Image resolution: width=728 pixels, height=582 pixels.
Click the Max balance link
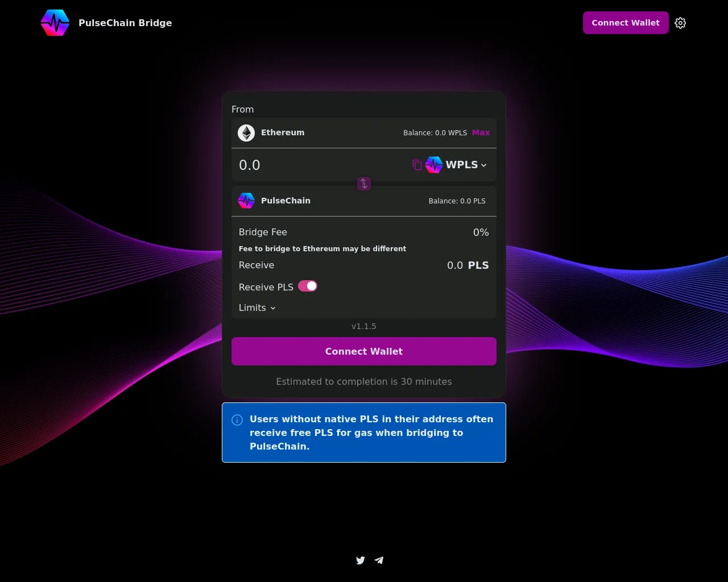coord(481,132)
